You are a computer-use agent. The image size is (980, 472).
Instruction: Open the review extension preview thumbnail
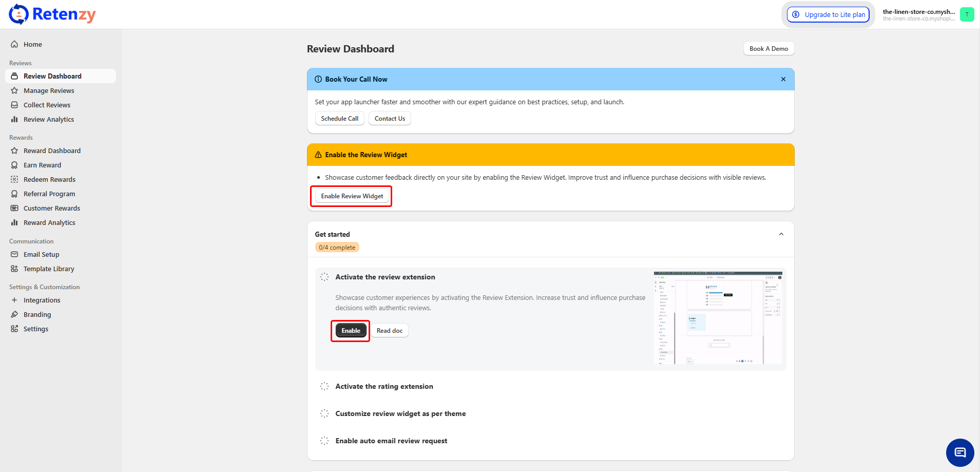[718, 318]
